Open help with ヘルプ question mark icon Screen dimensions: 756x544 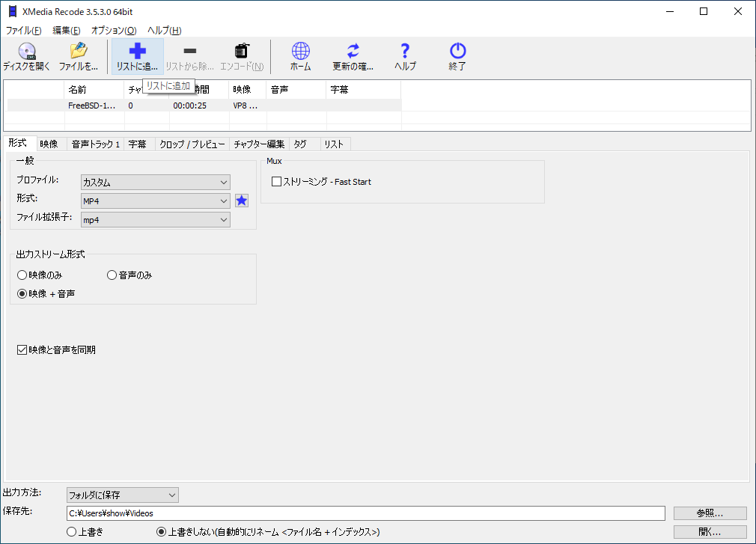click(405, 57)
